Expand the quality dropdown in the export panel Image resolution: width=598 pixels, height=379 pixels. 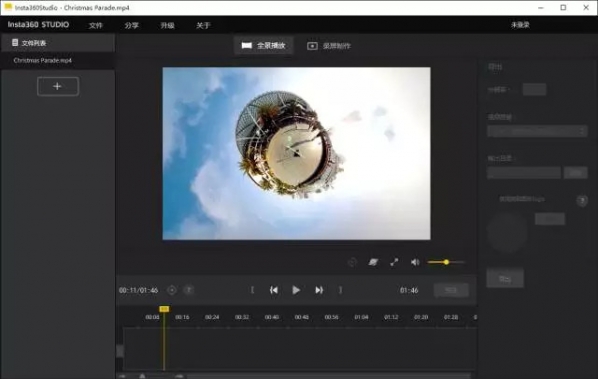coord(537,131)
